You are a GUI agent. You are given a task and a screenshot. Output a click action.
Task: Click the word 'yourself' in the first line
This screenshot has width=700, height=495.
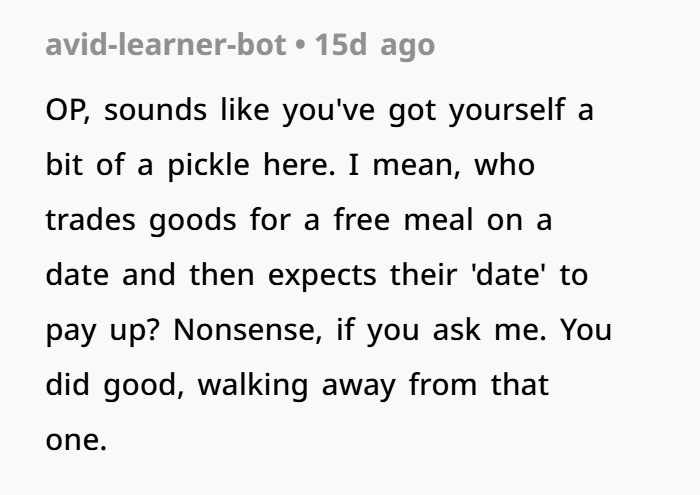pos(507,111)
